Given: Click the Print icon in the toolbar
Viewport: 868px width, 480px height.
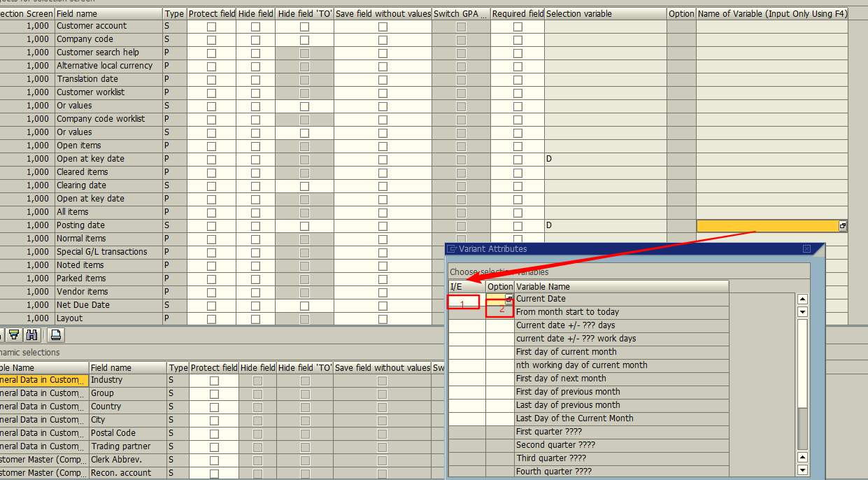Looking at the screenshot, I should point(57,335).
